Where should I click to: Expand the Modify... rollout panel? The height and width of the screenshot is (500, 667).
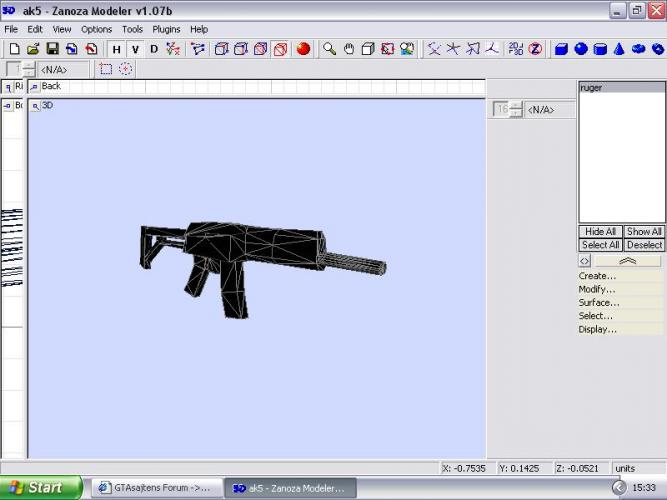pyautogui.click(x=598, y=289)
